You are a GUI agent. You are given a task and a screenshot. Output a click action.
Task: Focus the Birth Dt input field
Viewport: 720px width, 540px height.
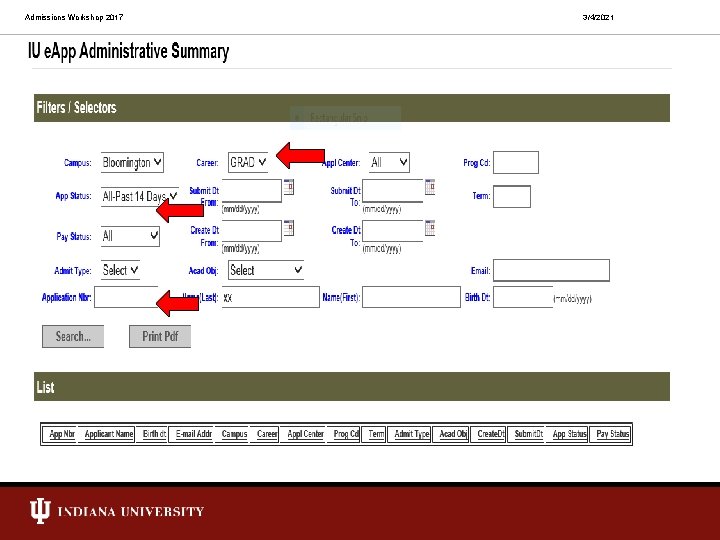523,297
